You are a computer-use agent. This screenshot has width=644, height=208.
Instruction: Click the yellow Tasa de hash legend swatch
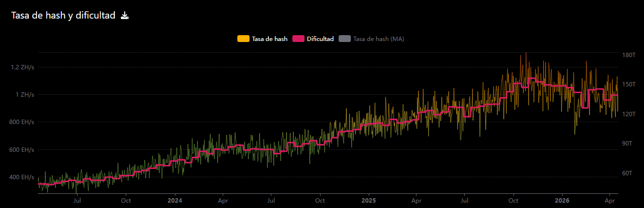243,39
